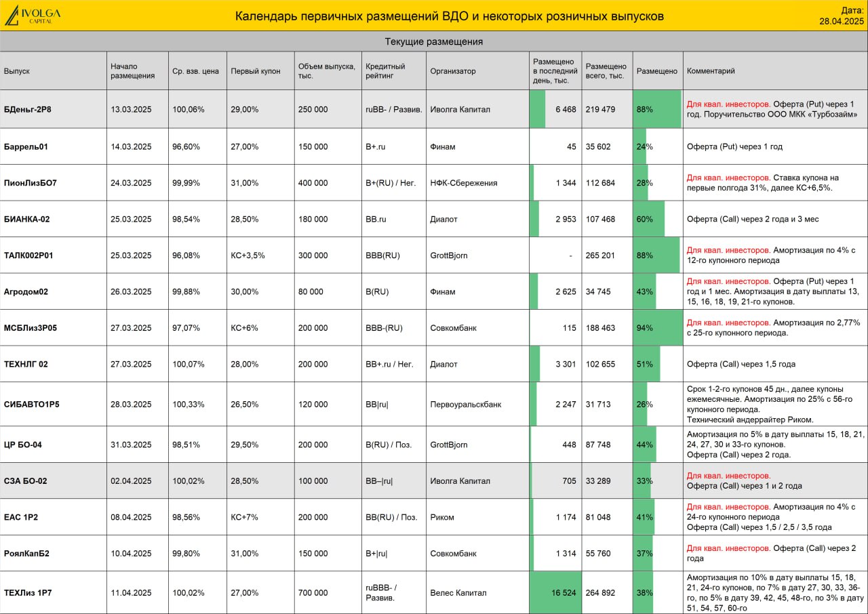Click organizer НФК-Сбережения
868x614 pixels.
coord(464,183)
